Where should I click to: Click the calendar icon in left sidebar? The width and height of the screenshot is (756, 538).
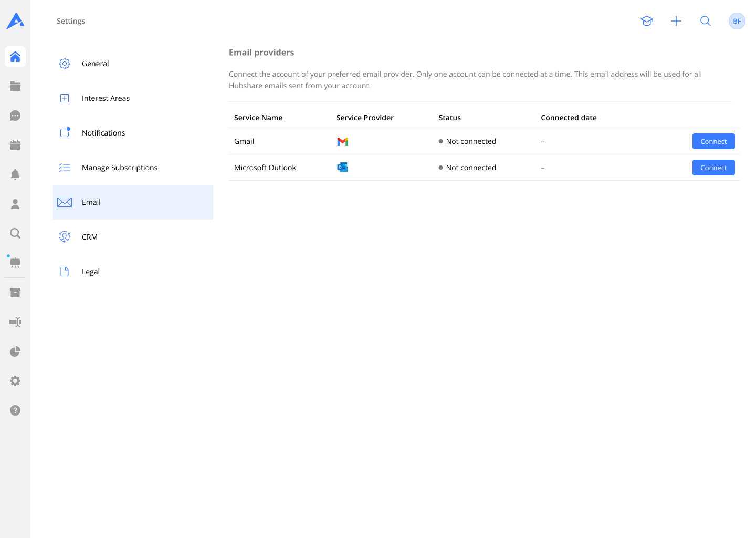pyautogui.click(x=15, y=145)
